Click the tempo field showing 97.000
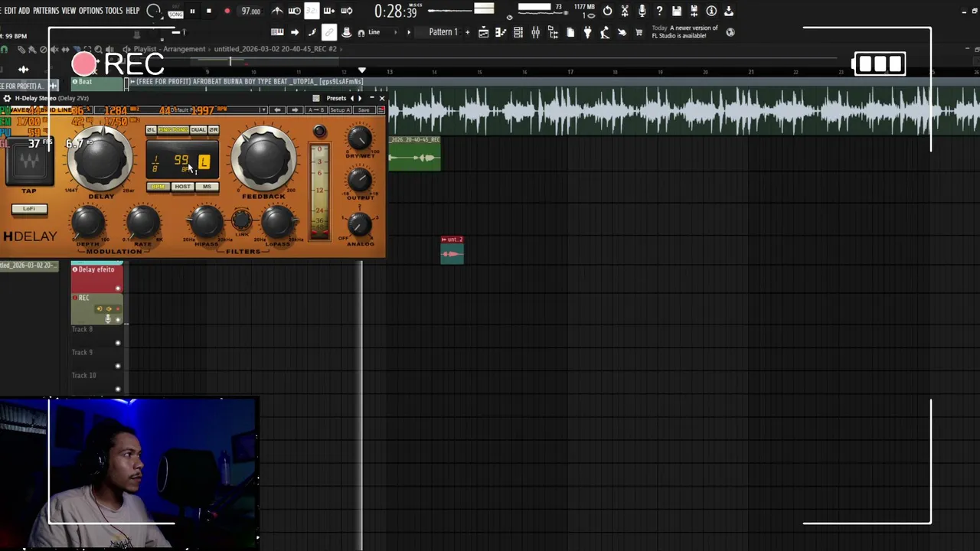 (x=250, y=11)
